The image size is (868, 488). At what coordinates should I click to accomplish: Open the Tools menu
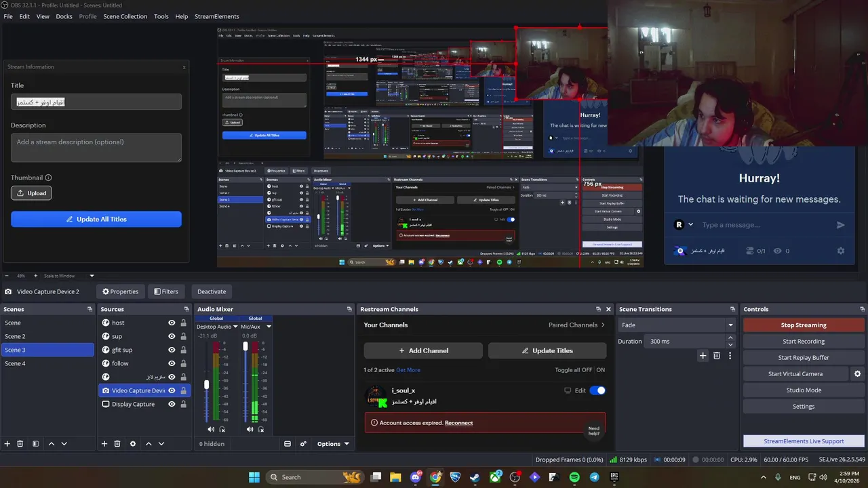pos(161,16)
